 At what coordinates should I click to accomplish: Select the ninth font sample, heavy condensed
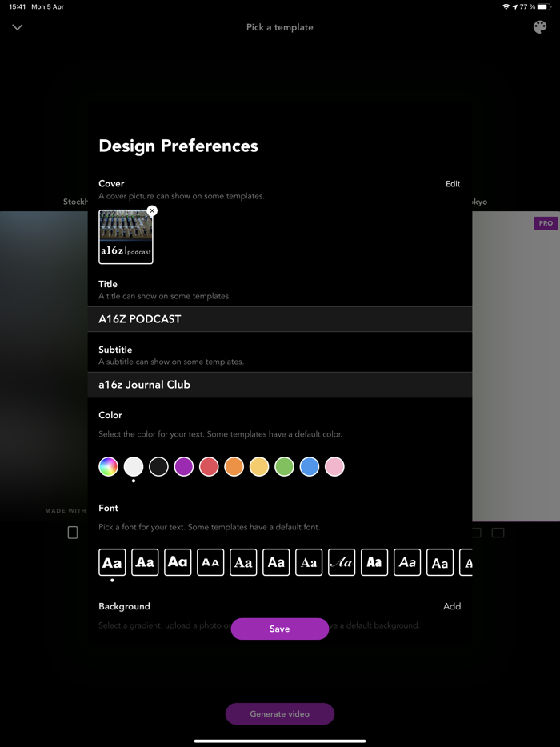tap(374, 562)
